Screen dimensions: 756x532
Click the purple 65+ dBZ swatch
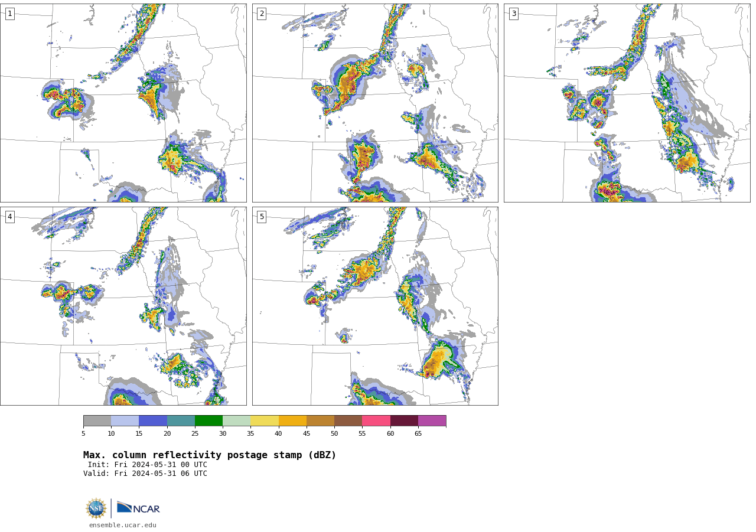pos(432,421)
